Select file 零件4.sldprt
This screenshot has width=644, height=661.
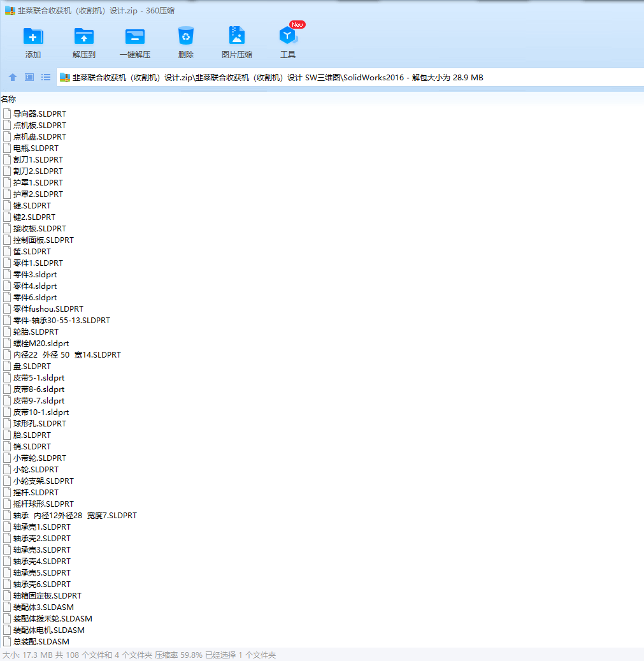pos(35,286)
